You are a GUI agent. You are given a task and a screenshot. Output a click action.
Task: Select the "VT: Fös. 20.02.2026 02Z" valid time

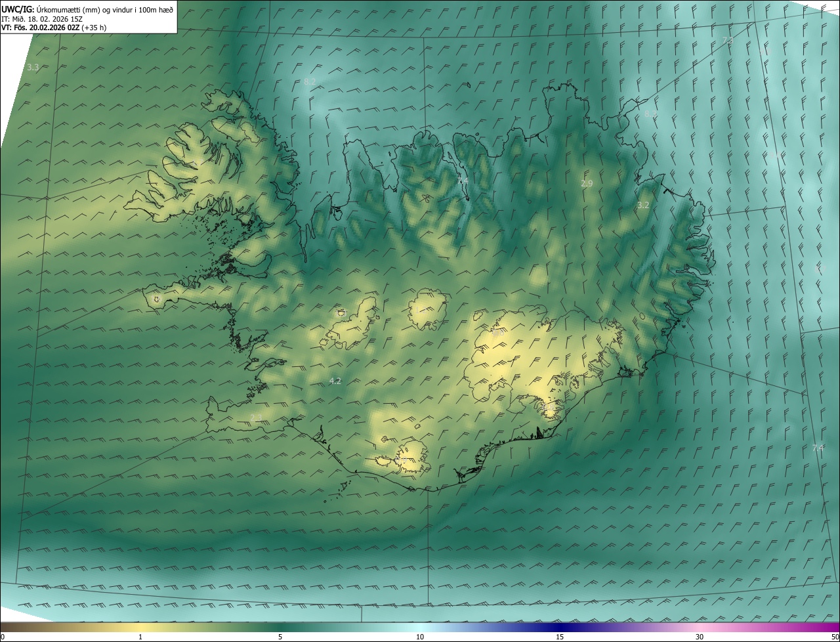pos(41,28)
